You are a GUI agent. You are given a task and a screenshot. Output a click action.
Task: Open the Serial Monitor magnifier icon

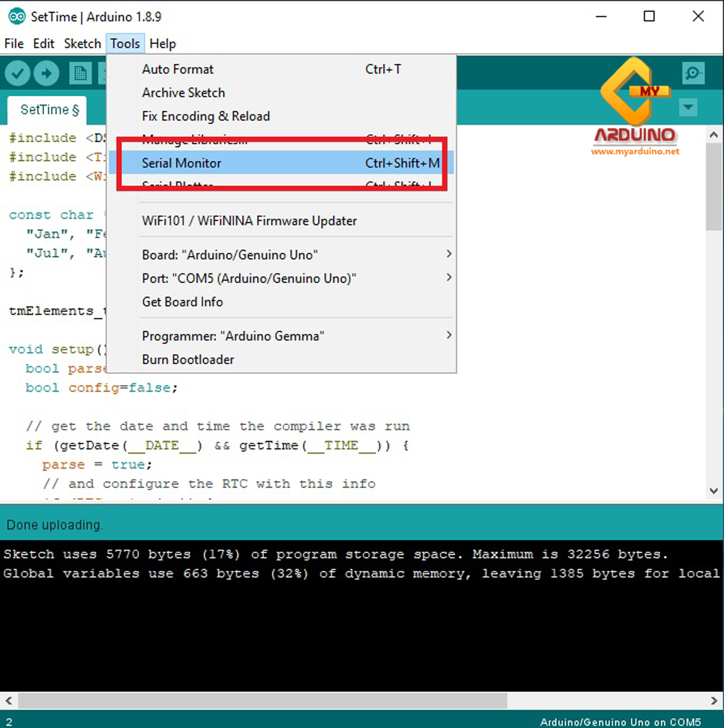click(x=694, y=73)
